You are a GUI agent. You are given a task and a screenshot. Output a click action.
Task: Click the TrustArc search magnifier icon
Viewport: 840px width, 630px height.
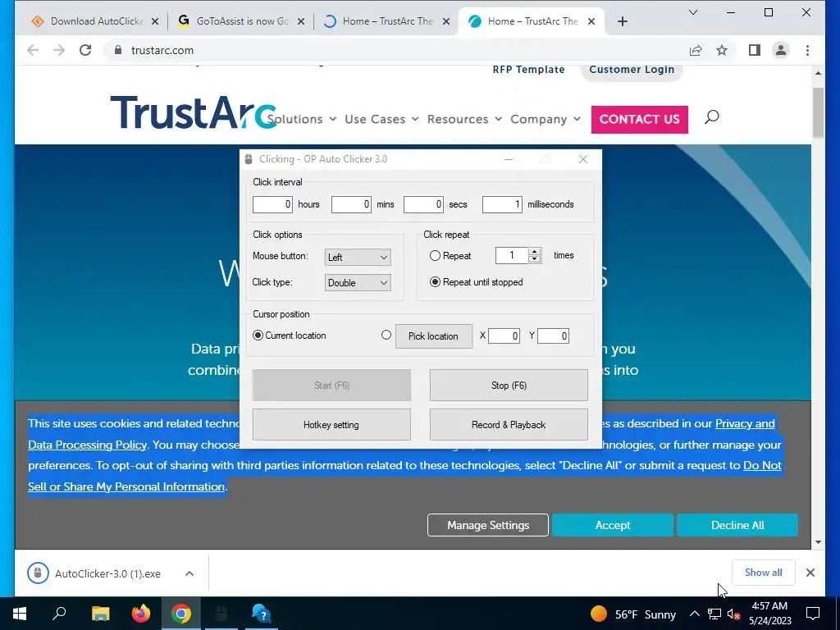(x=711, y=116)
